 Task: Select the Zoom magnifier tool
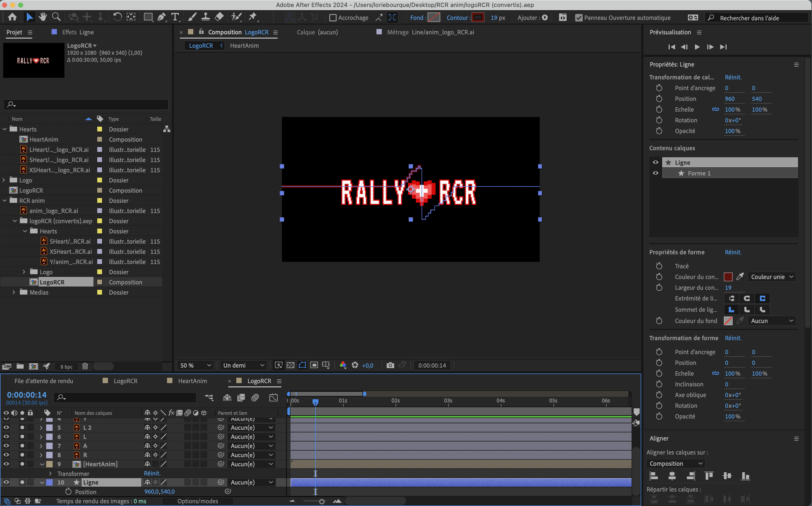(56, 17)
